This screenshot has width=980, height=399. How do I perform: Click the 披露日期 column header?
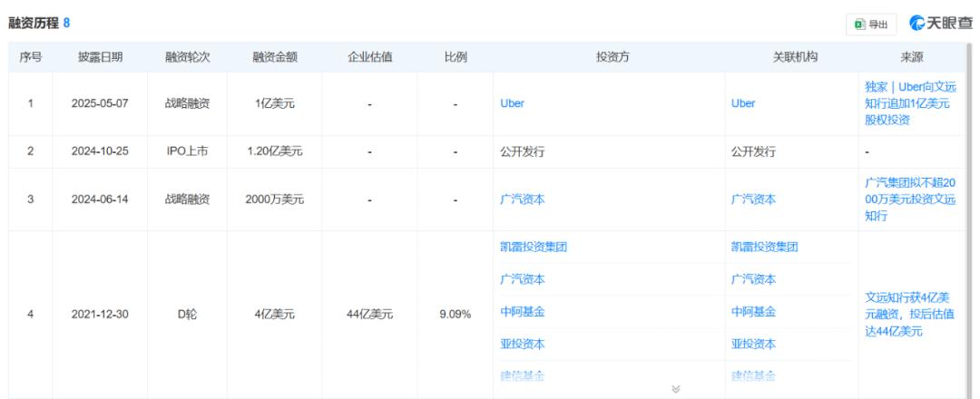(x=100, y=57)
